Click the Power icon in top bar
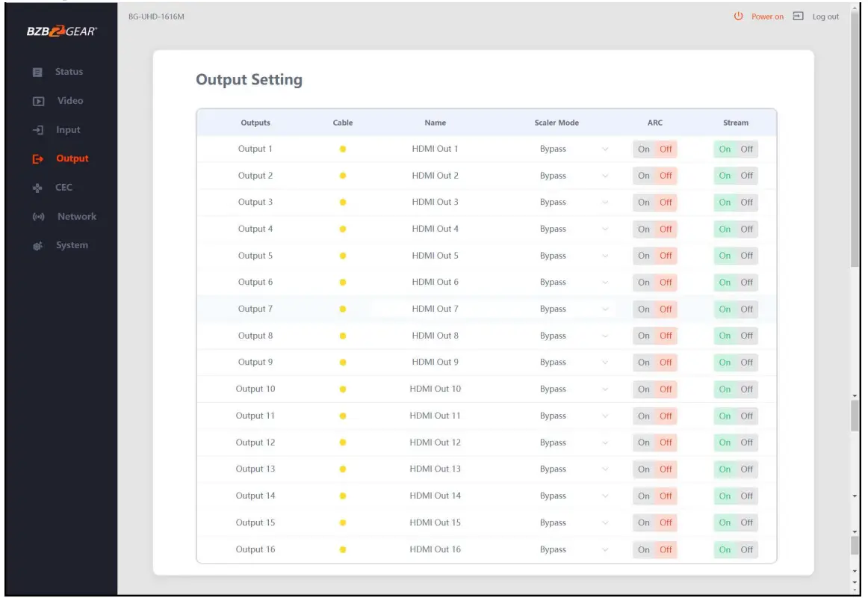Screen dimensions: 868x598 pos(737,16)
